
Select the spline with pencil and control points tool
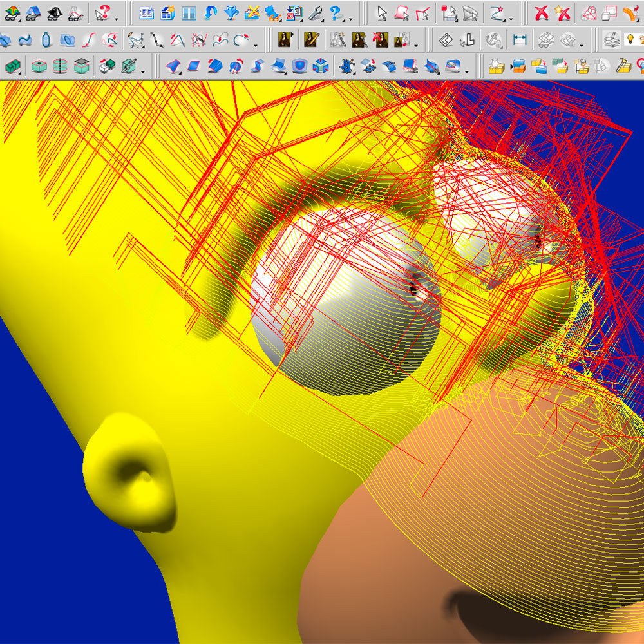pyautogui.click(x=135, y=40)
